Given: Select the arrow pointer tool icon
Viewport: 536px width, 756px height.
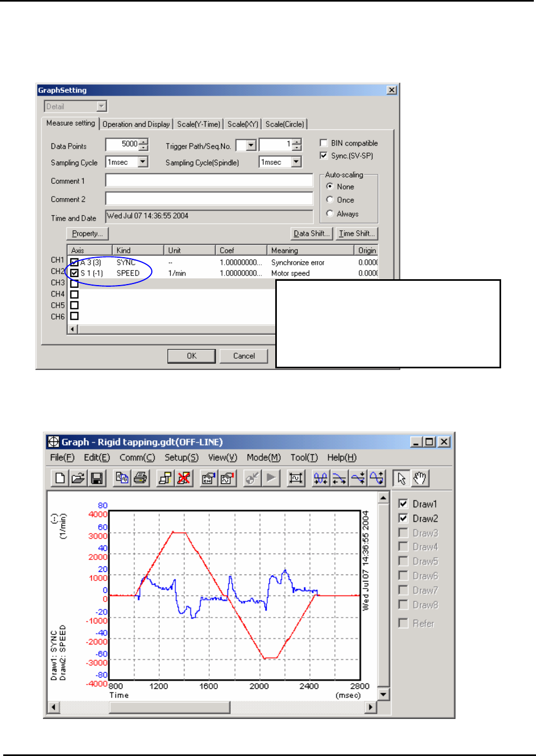Looking at the screenshot, I should [401, 478].
